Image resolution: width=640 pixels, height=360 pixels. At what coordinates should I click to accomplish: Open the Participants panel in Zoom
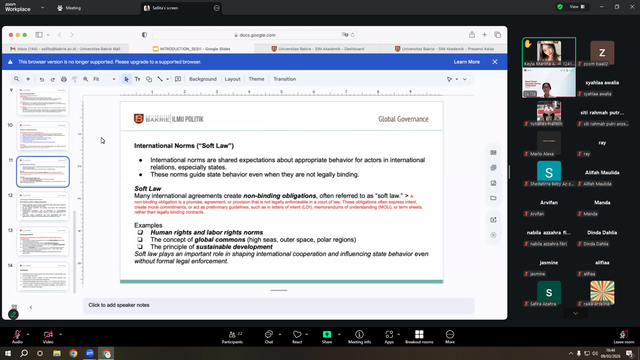tap(233, 337)
